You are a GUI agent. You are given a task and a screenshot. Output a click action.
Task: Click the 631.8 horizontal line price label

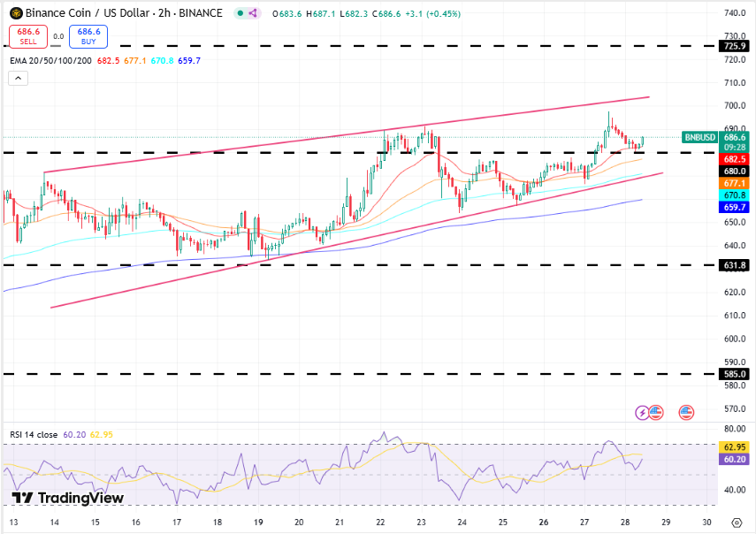(734, 265)
